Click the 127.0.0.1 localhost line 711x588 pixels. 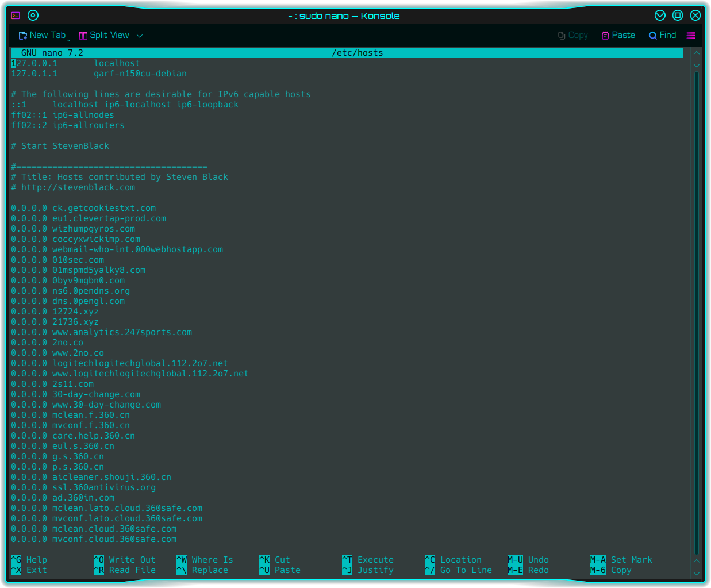pyautogui.click(x=76, y=63)
